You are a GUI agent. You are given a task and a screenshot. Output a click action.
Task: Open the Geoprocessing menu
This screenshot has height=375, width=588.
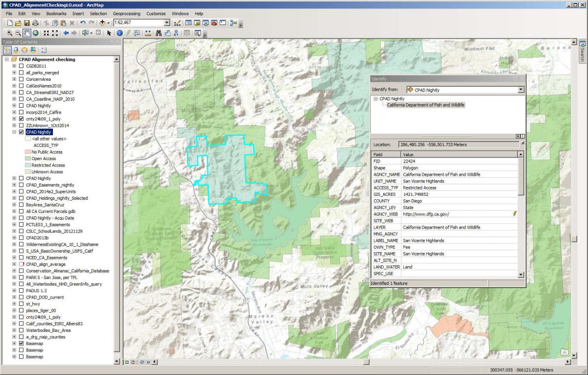(x=127, y=14)
